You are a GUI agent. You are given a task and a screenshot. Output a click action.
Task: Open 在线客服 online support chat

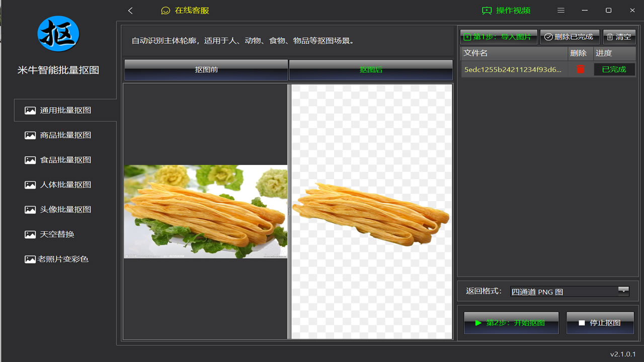185,11
